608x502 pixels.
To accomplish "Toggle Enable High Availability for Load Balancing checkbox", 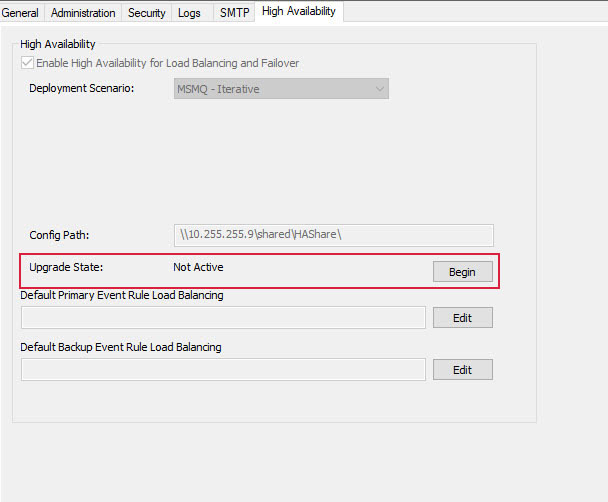I will tap(27, 63).
